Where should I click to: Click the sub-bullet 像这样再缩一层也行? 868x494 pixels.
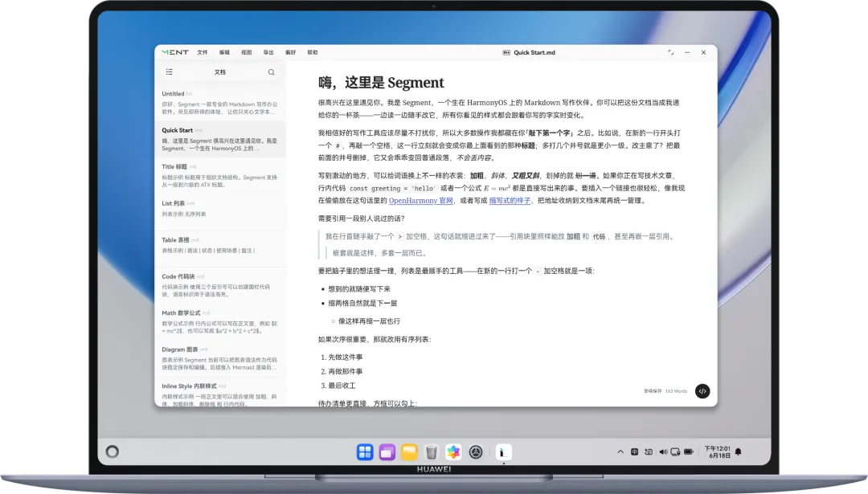[x=369, y=320]
